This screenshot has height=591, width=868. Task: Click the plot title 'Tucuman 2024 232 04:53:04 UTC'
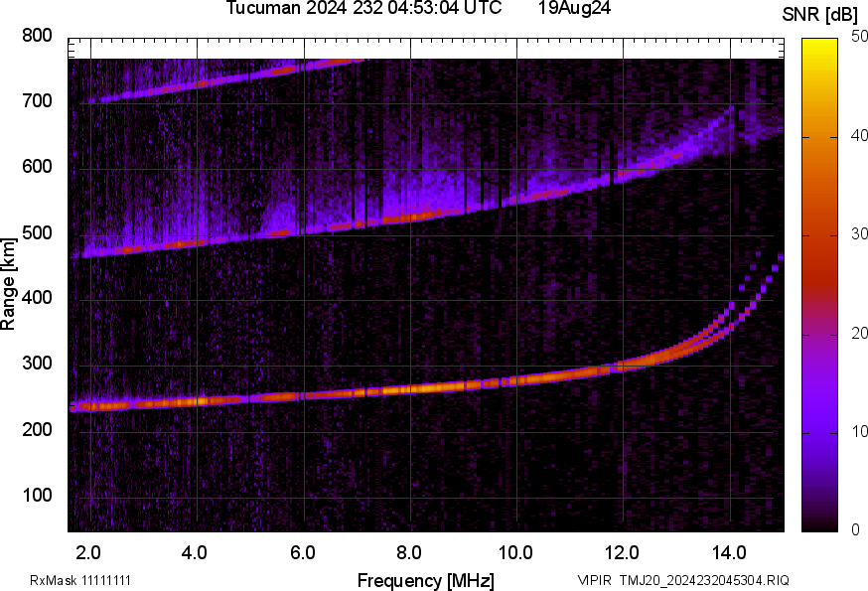click(363, 8)
